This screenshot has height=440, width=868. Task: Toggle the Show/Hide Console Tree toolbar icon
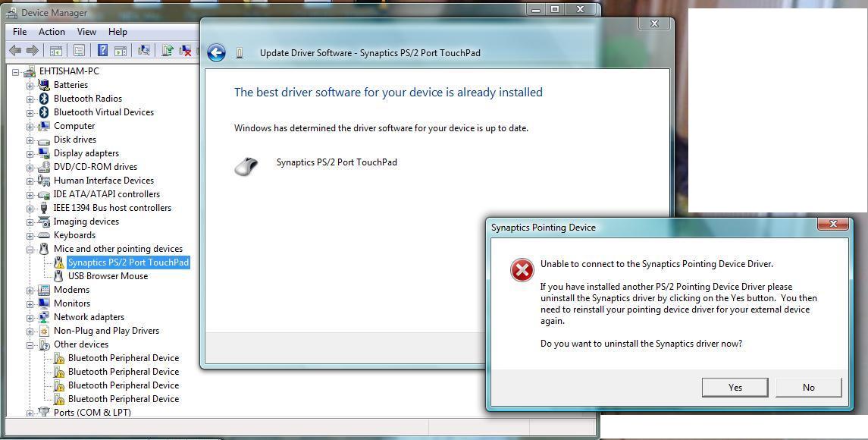pyautogui.click(x=56, y=50)
